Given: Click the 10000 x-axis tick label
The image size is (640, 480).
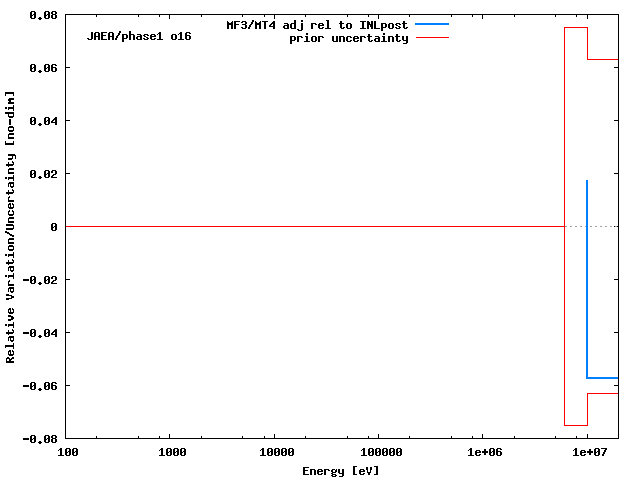Looking at the screenshot, I should 276,453.
